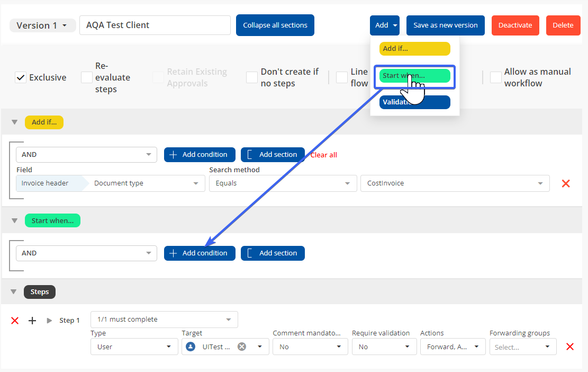Click the plus icon beside Step 1
The width and height of the screenshot is (588, 372).
tap(32, 321)
